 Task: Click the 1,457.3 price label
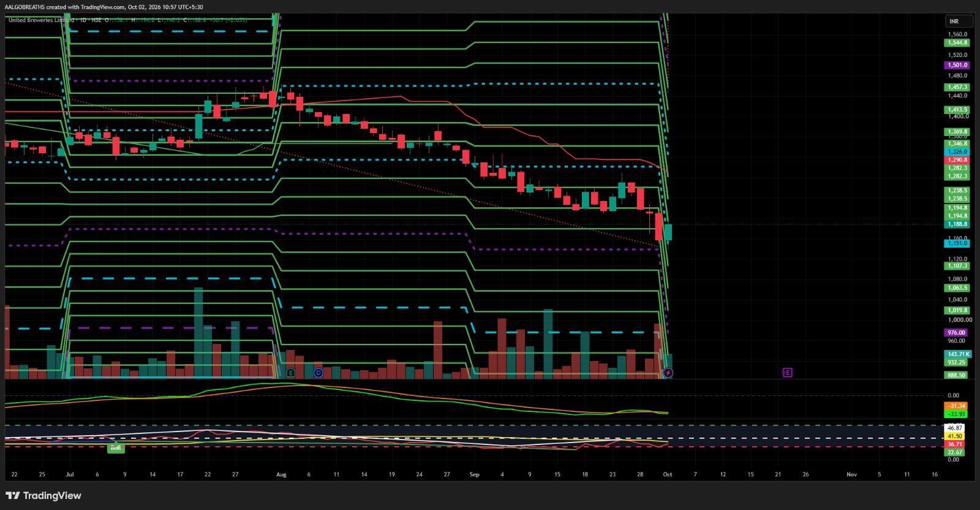pos(957,88)
